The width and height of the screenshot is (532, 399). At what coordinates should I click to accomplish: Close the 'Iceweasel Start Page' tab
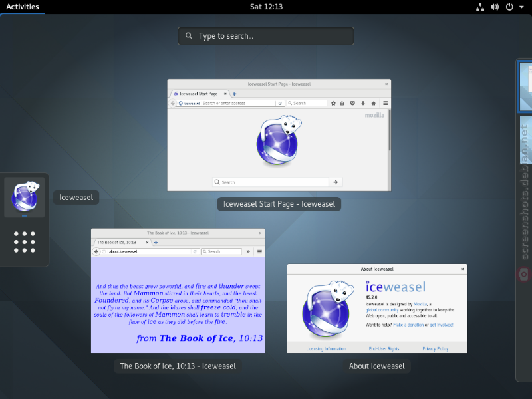[225, 94]
